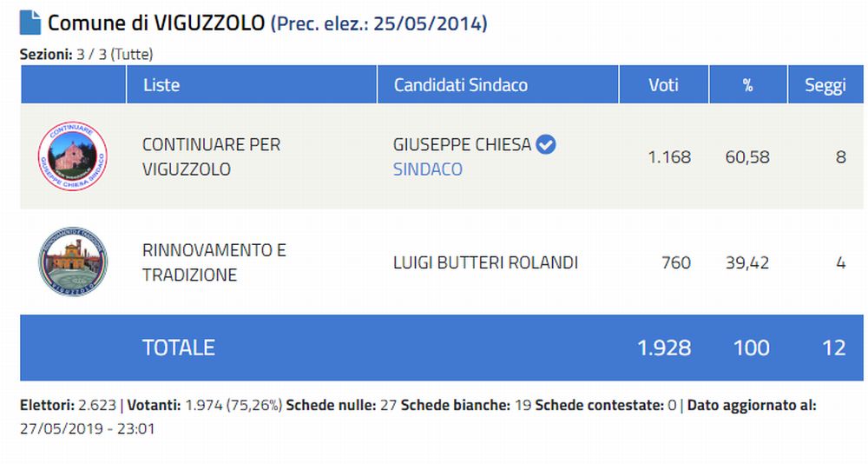This screenshot has width=868, height=464.
Task: Open the previous election 25/05/2014 link
Action: (x=378, y=23)
